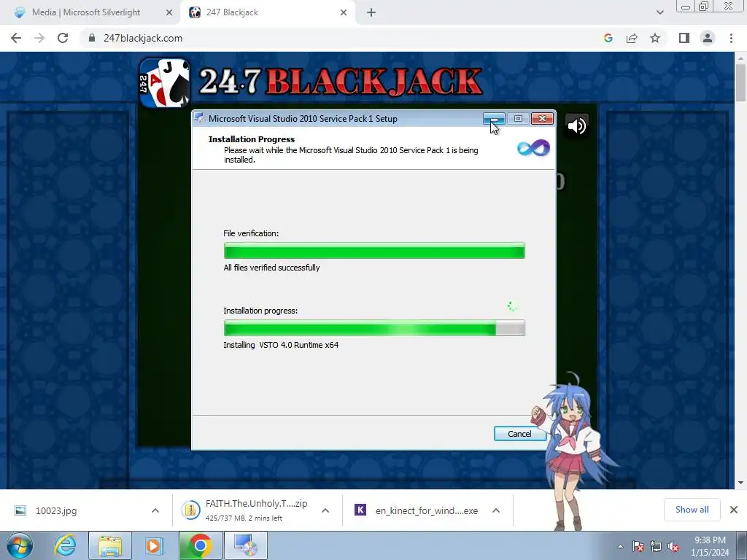Click the 'All files verified successfully' text

(x=271, y=268)
